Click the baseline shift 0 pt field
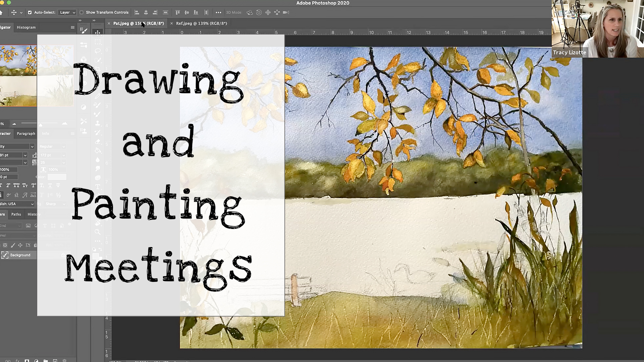Screen dimensions: 644x362 pos(8,177)
